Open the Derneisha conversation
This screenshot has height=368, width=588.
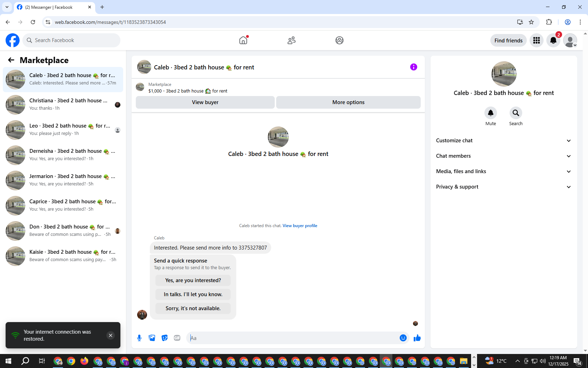coord(63,155)
